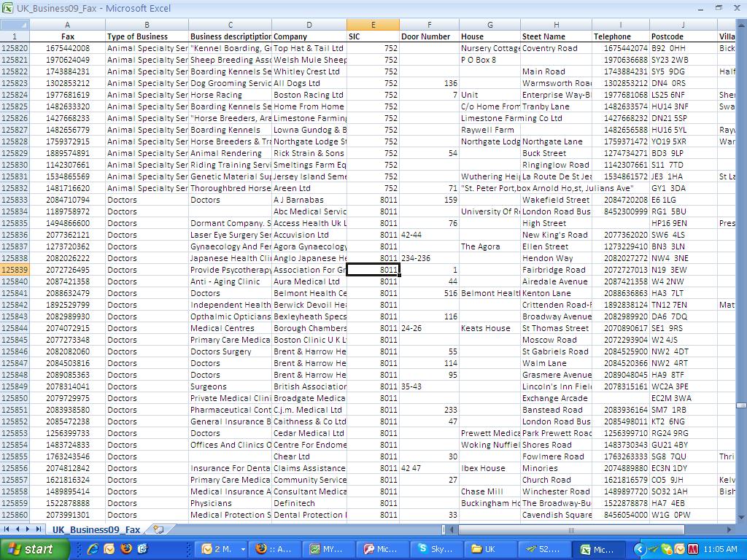
Task: Open the fourth quick launch shortcut icon
Action: (x=142, y=549)
